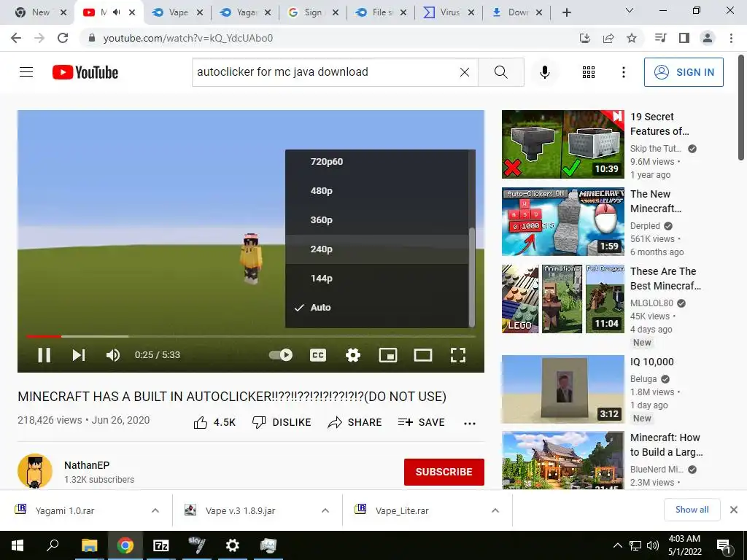Reload the current page
Image resolution: width=747 pixels, height=560 pixels.
pos(63,38)
